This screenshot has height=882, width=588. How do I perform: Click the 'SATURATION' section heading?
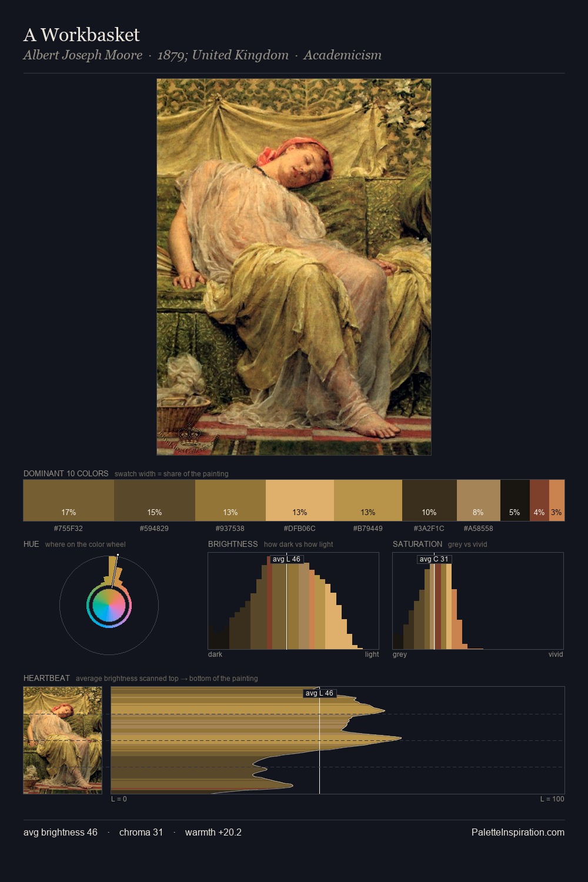[x=417, y=544]
